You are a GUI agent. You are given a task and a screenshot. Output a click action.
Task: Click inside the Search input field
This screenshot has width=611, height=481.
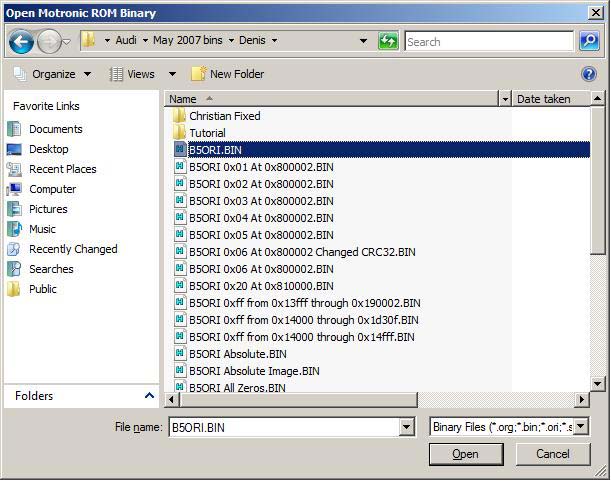pyautogui.click(x=490, y=42)
